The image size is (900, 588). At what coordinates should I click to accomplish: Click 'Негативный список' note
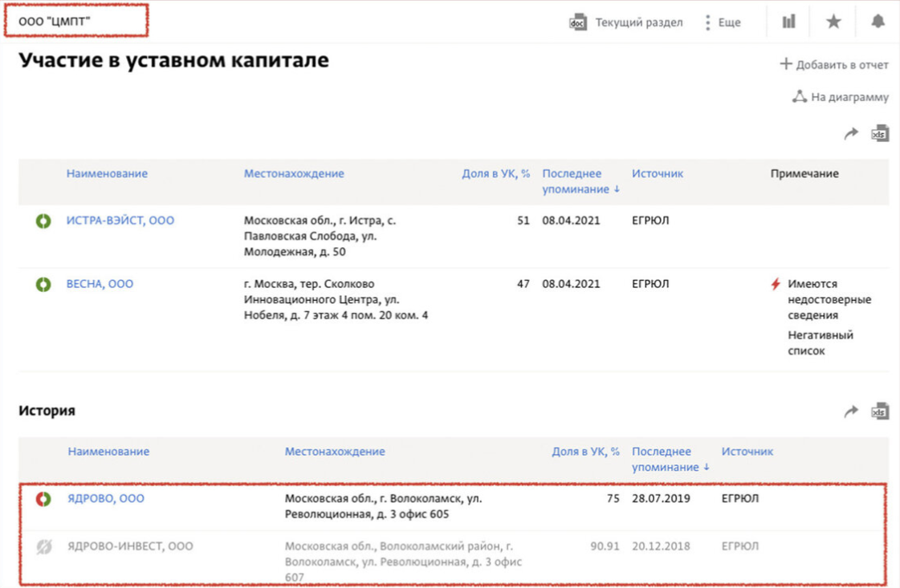821,343
